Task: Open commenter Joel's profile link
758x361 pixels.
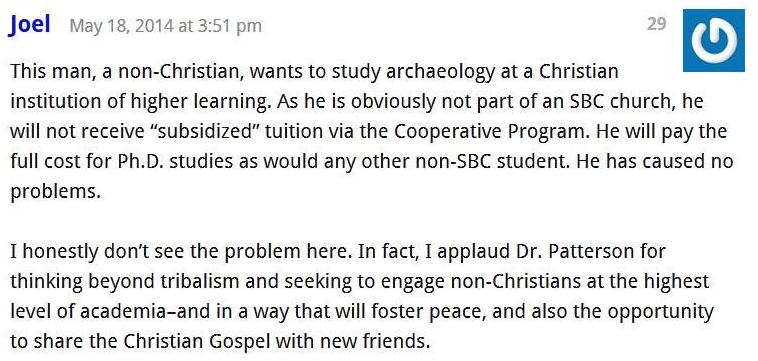Action: (29, 24)
